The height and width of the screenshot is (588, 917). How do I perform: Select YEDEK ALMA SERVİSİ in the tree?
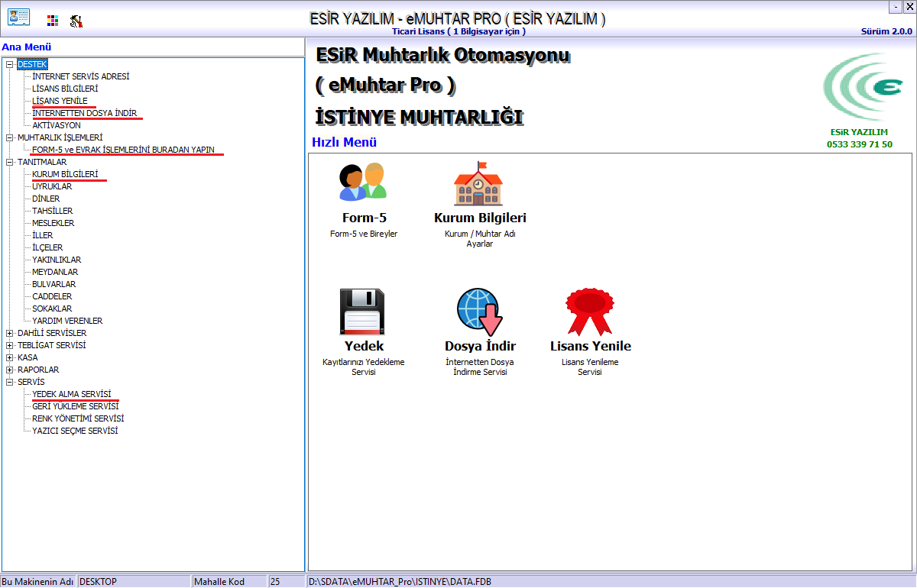[71, 394]
